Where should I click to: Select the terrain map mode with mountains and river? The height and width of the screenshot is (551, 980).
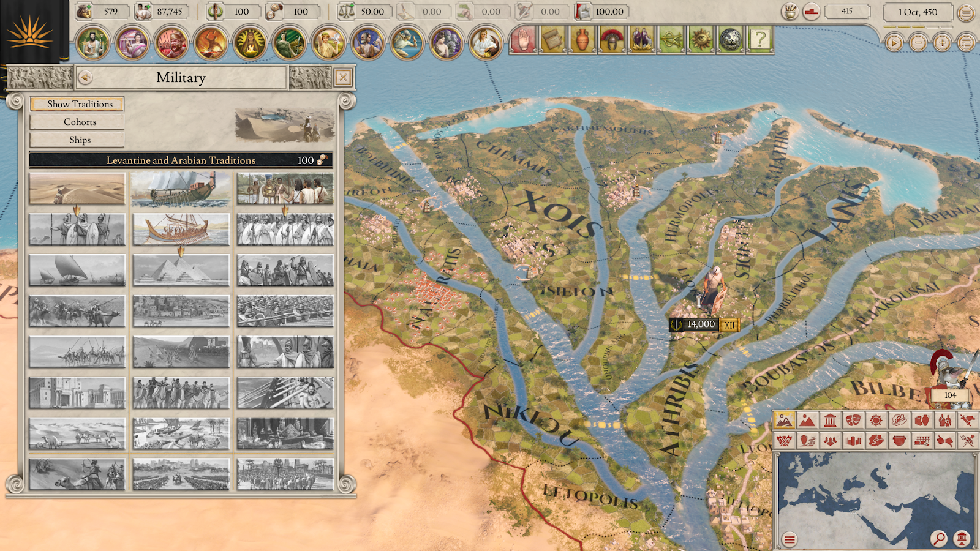[784, 420]
